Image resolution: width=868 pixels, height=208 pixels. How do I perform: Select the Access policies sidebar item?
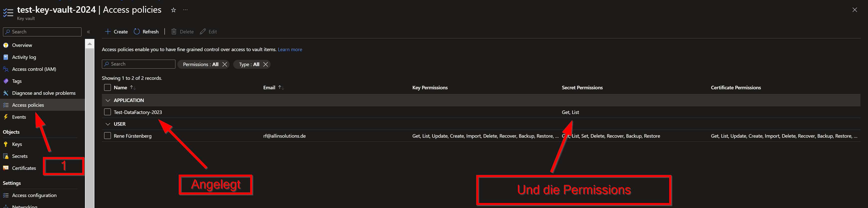point(42,105)
